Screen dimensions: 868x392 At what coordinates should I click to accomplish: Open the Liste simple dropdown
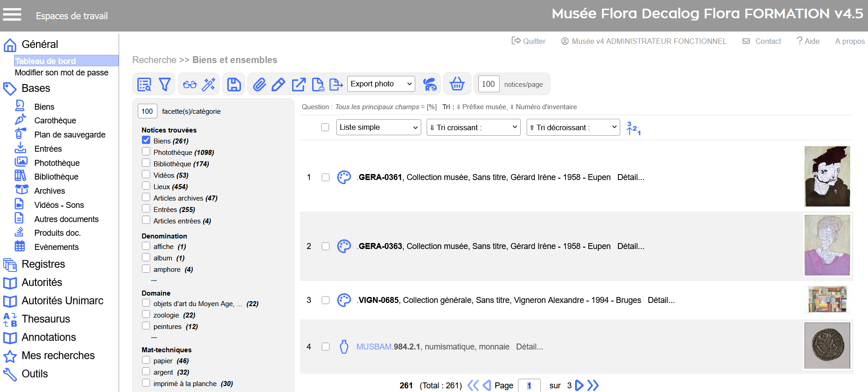(379, 127)
